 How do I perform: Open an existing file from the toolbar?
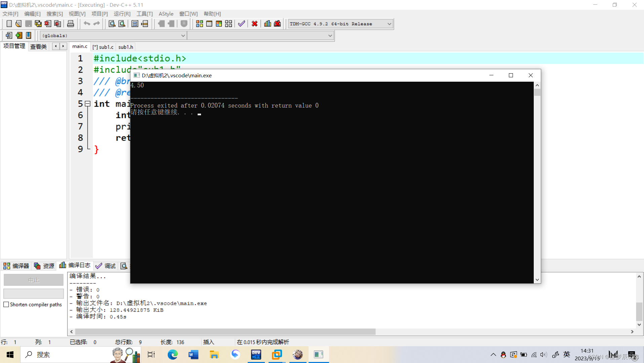click(x=18, y=24)
